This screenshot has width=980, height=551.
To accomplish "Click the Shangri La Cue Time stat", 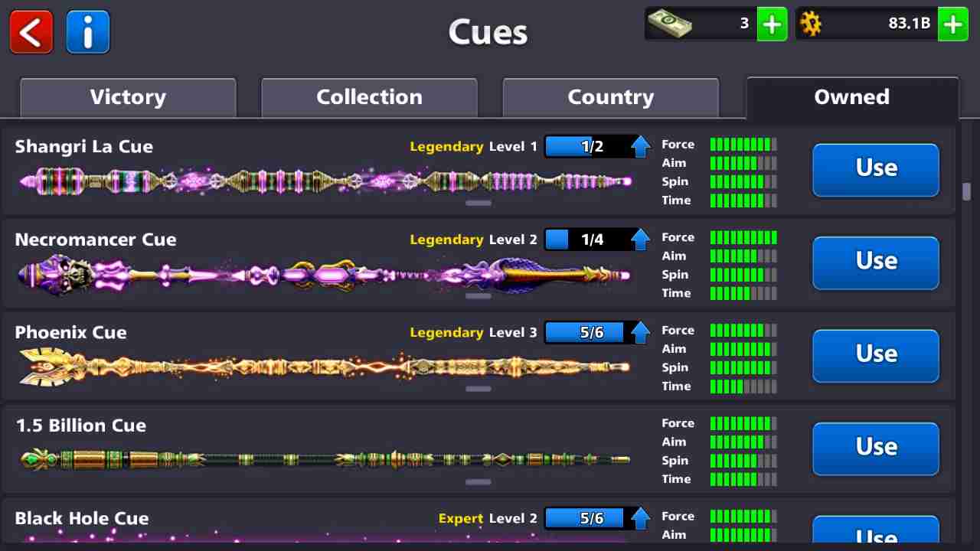I will click(719, 201).
